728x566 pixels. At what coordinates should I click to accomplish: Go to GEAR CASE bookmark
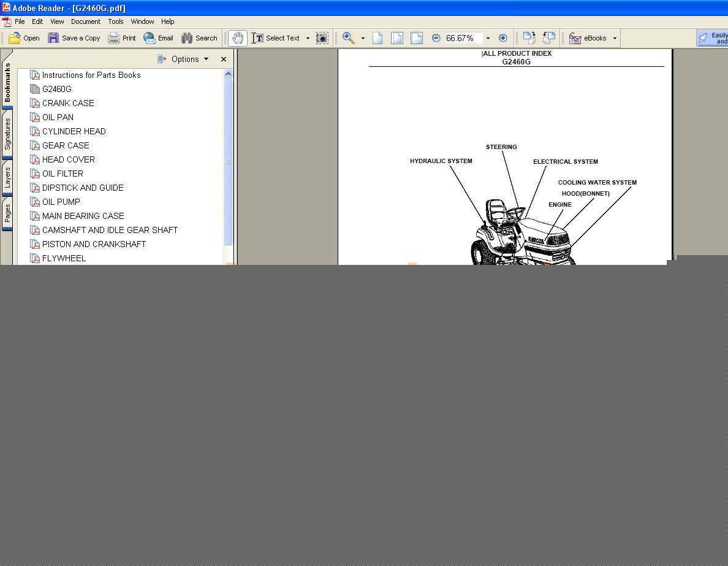pyautogui.click(x=66, y=145)
